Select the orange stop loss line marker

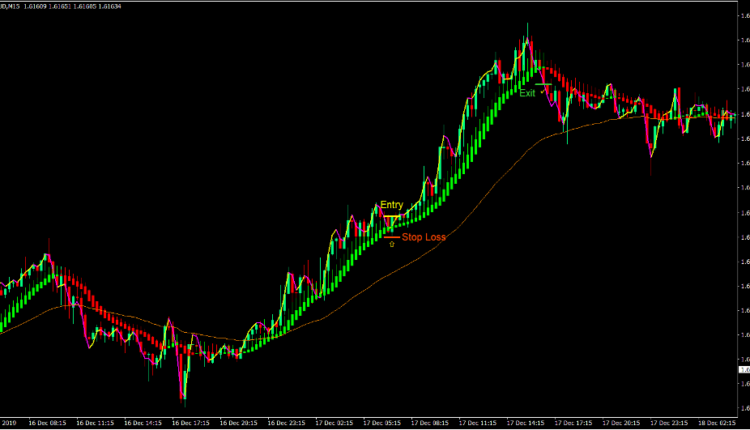(x=391, y=237)
